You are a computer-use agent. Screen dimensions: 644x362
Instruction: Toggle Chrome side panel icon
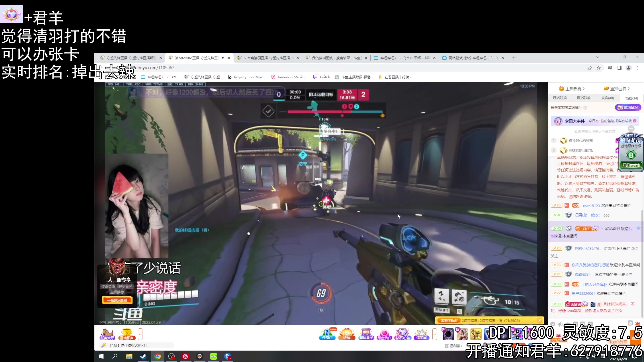619,68
